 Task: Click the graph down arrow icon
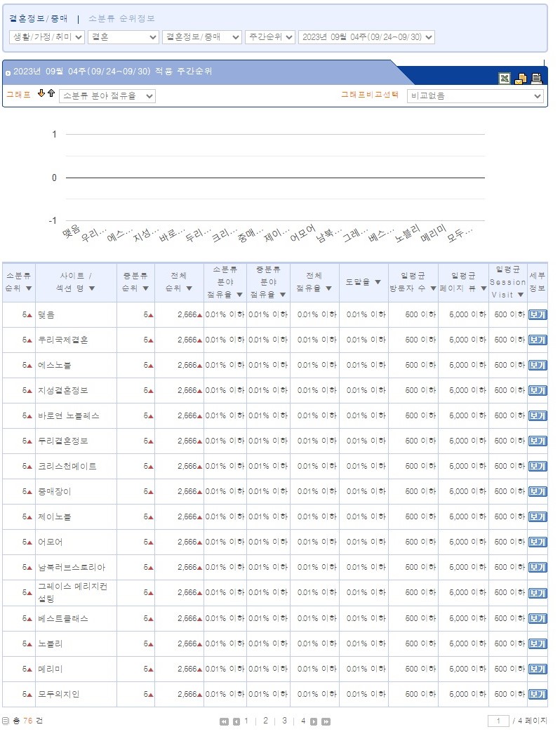coord(41,93)
